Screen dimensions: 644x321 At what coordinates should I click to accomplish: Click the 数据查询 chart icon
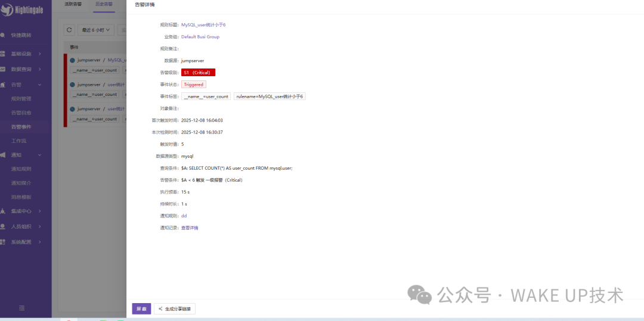[2, 69]
